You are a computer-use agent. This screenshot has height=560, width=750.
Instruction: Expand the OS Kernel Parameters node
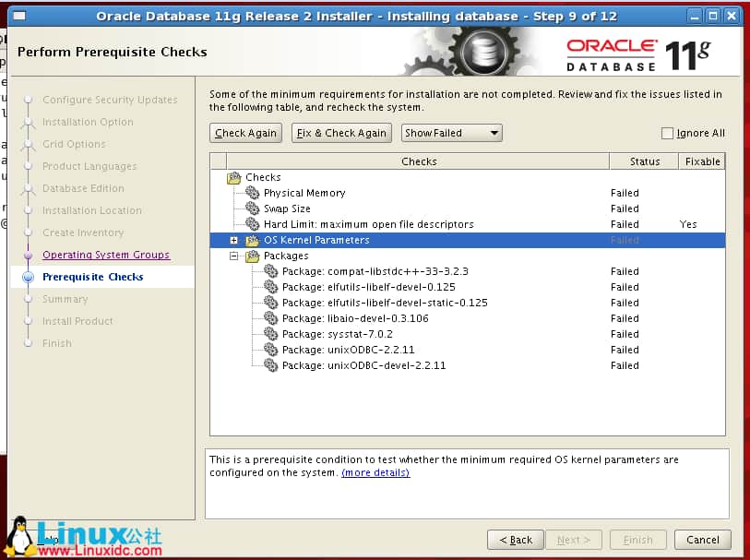coord(234,241)
